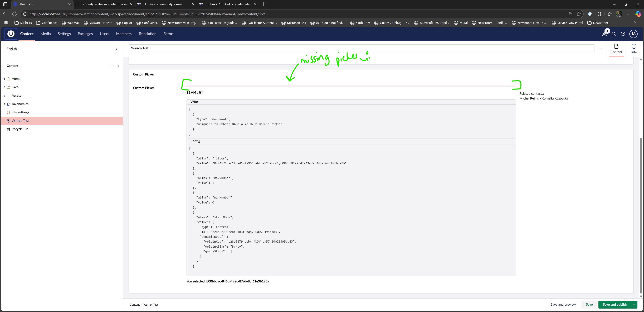The image size is (644, 312).
Task: Switch to the Content workspace view
Action: click(x=616, y=49)
